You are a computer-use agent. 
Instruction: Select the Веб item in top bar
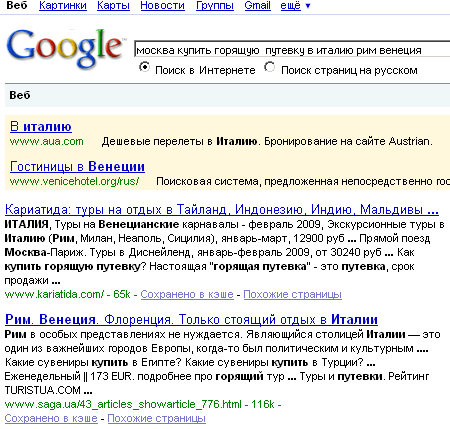17,6
